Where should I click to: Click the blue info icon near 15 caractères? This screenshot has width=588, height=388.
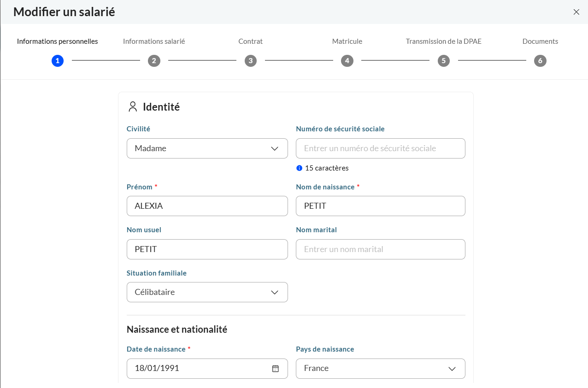pyautogui.click(x=299, y=168)
